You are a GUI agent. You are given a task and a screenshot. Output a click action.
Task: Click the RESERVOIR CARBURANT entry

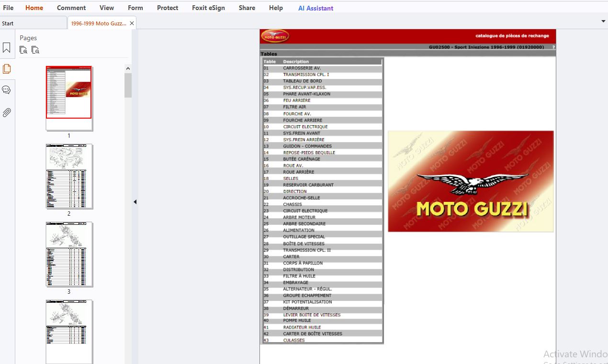point(308,185)
